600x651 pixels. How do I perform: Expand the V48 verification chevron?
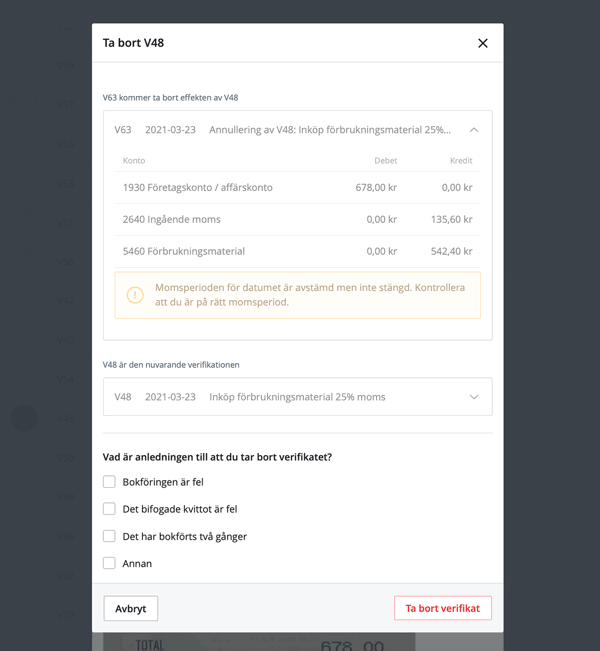[474, 397]
